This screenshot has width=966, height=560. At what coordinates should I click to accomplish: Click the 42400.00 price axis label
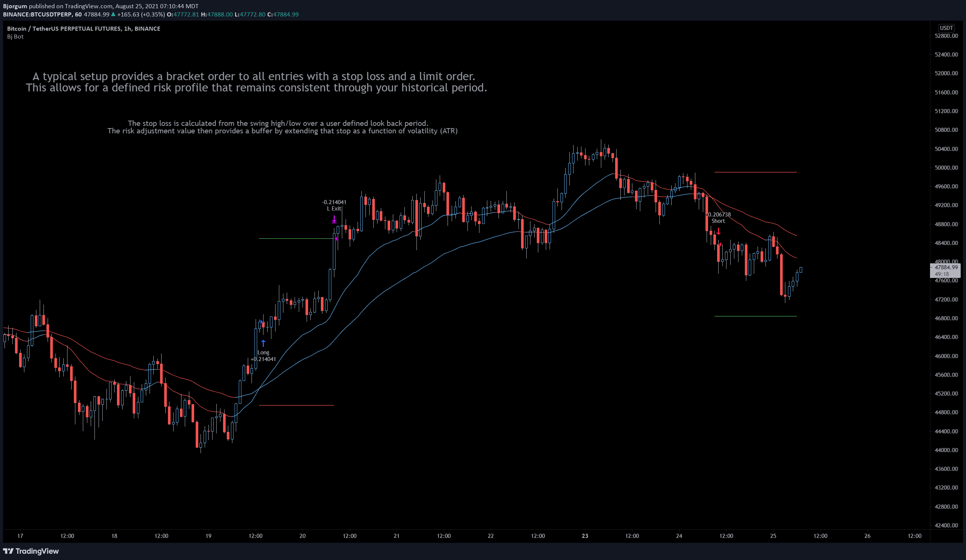click(x=946, y=525)
